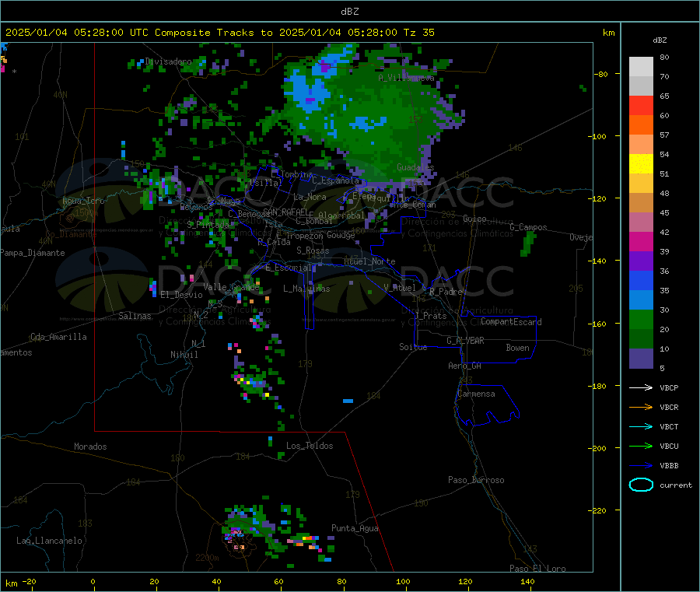Click the 'G_Campos' map label
The image size is (700, 592).
(x=528, y=227)
